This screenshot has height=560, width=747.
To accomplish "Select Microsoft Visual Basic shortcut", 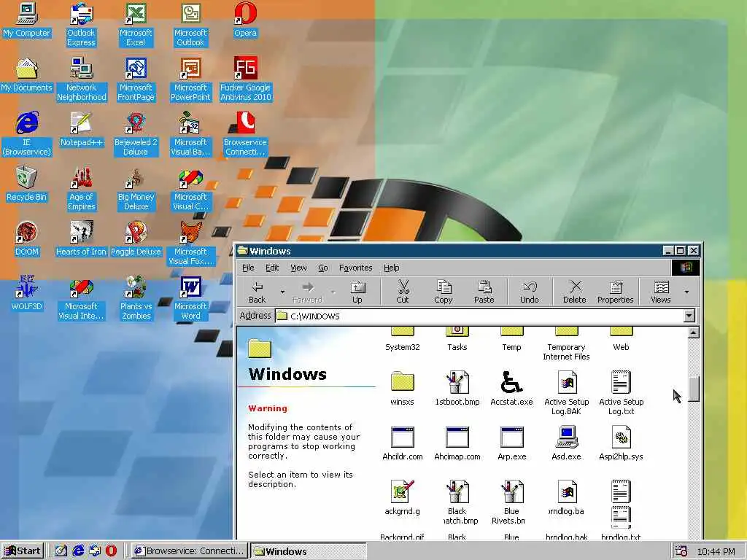I will [x=190, y=134].
